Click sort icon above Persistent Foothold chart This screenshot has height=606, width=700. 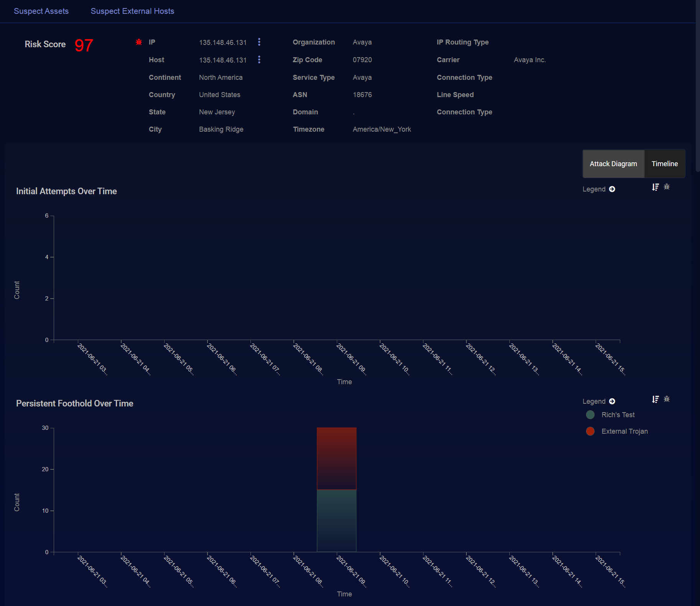pos(656,399)
